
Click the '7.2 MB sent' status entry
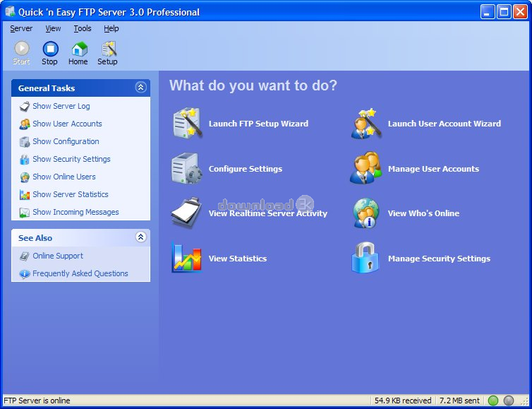(x=460, y=401)
